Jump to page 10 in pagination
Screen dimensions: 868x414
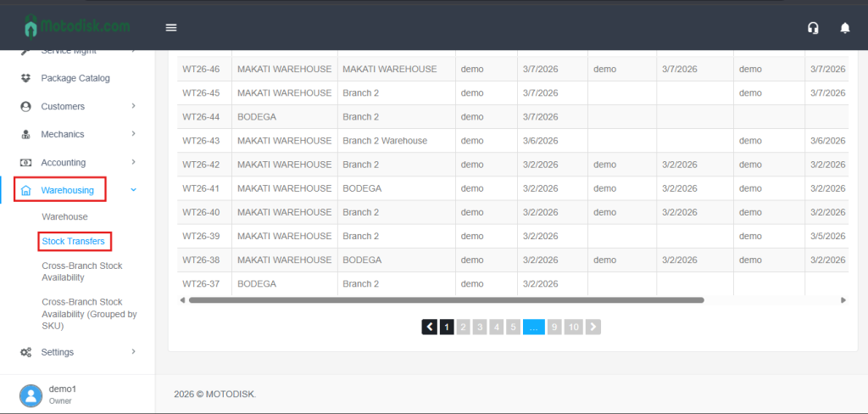(573, 327)
